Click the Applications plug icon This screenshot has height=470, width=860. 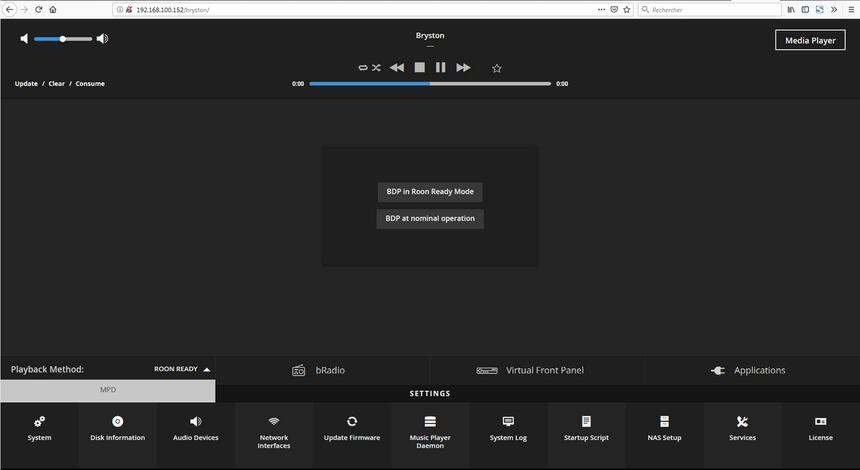pos(717,371)
